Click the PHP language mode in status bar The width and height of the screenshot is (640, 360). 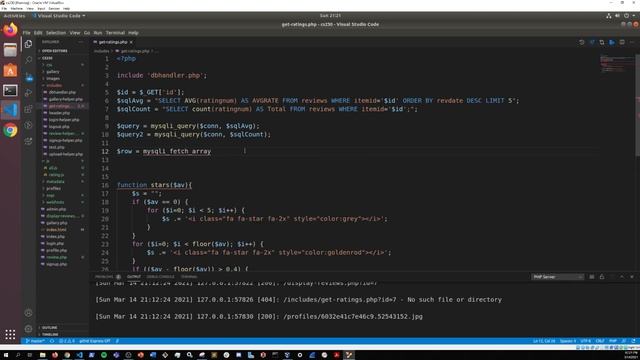coord(613,341)
